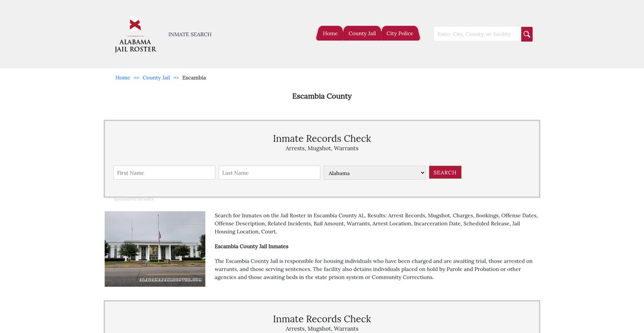The image size is (644, 333).
Task: Select the Escambia breadcrumb text
Action: click(x=194, y=78)
